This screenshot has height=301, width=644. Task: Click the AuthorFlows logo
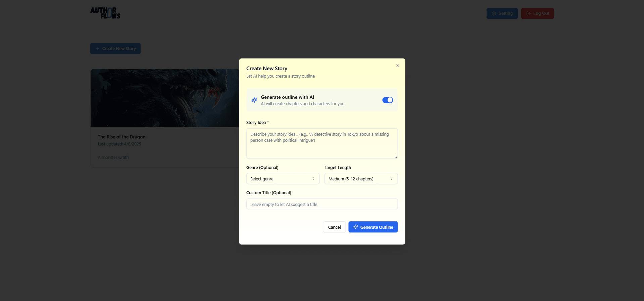point(105,13)
